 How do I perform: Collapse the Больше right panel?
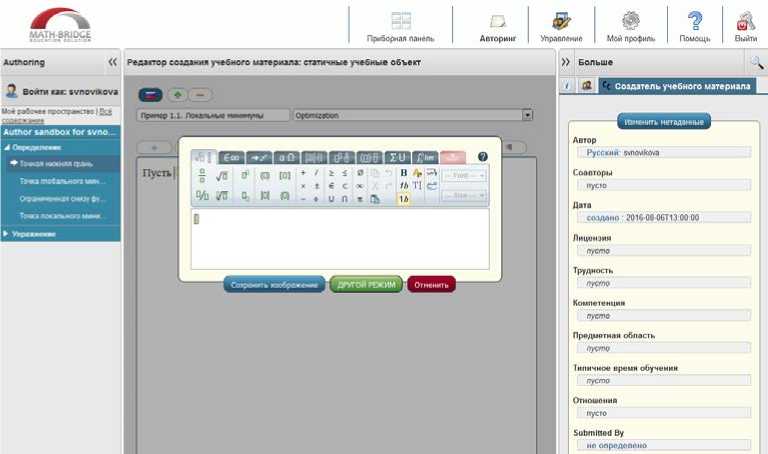[566, 62]
